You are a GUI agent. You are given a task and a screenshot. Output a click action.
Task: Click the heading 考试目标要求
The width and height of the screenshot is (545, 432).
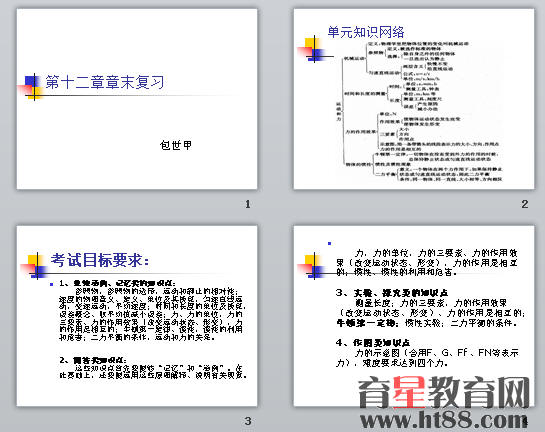pyautogui.click(x=100, y=260)
